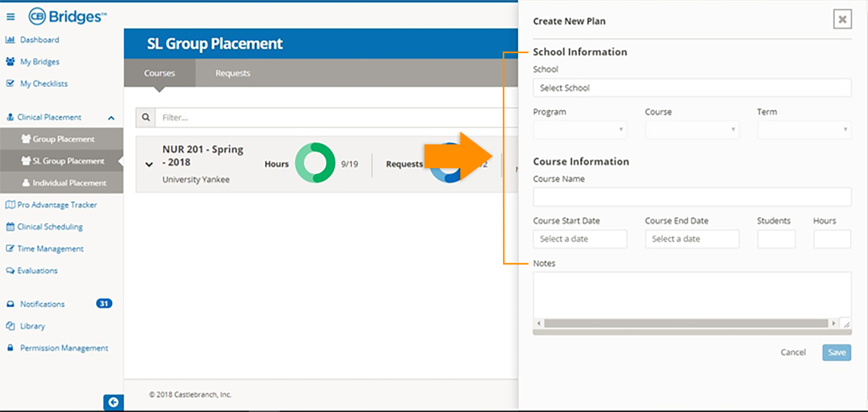Click the Save button
This screenshot has width=868, height=412.
[836, 352]
